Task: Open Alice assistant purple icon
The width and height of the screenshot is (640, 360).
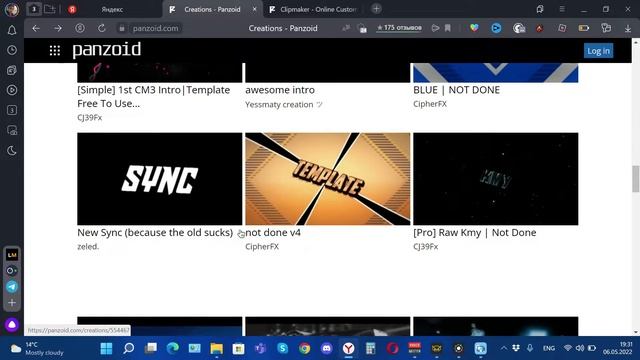Action: (x=12, y=324)
